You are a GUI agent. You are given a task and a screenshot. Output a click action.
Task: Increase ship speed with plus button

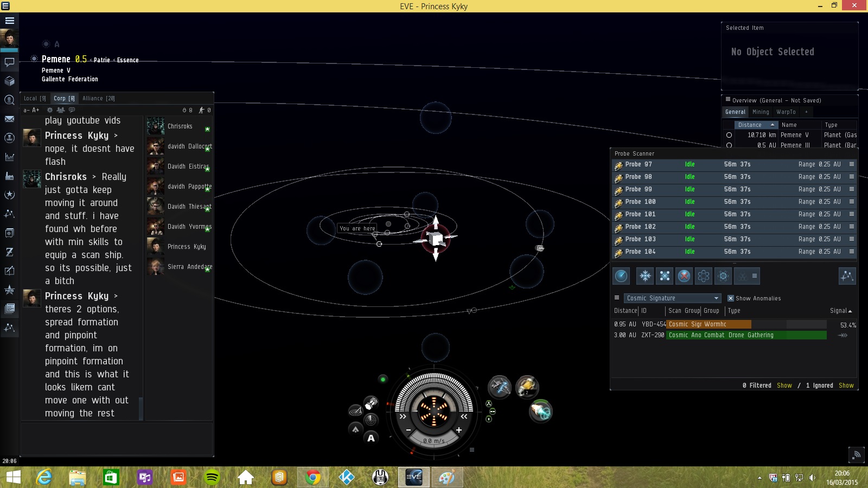click(x=459, y=430)
